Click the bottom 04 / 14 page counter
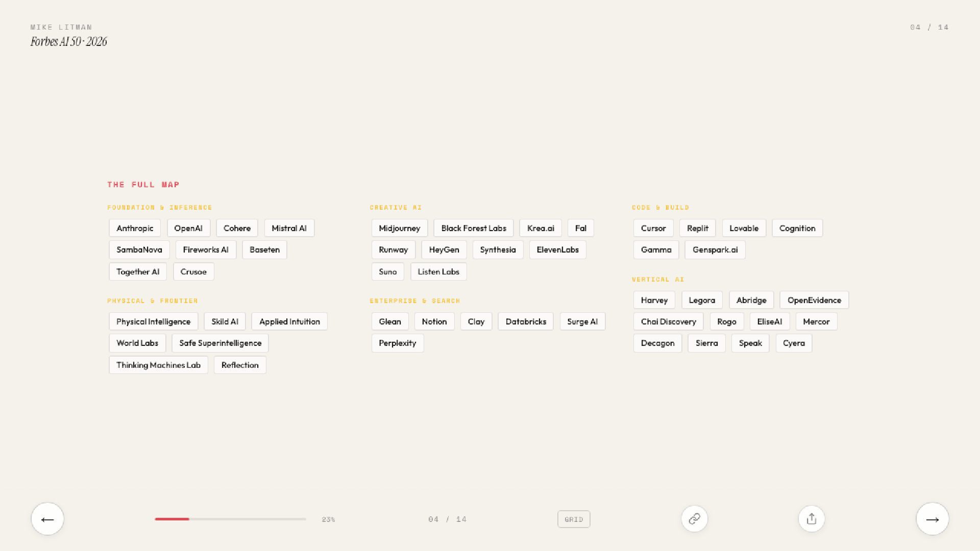The width and height of the screenshot is (980, 551). pyautogui.click(x=447, y=519)
